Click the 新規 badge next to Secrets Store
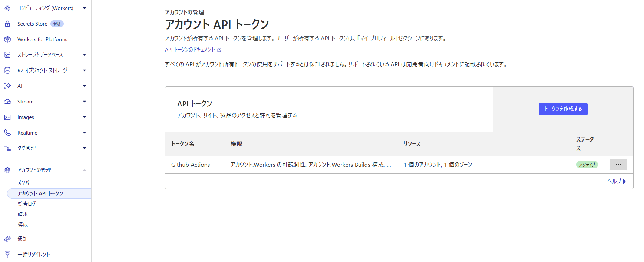The height and width of the screenshot is (262, 644). point(57,24)
